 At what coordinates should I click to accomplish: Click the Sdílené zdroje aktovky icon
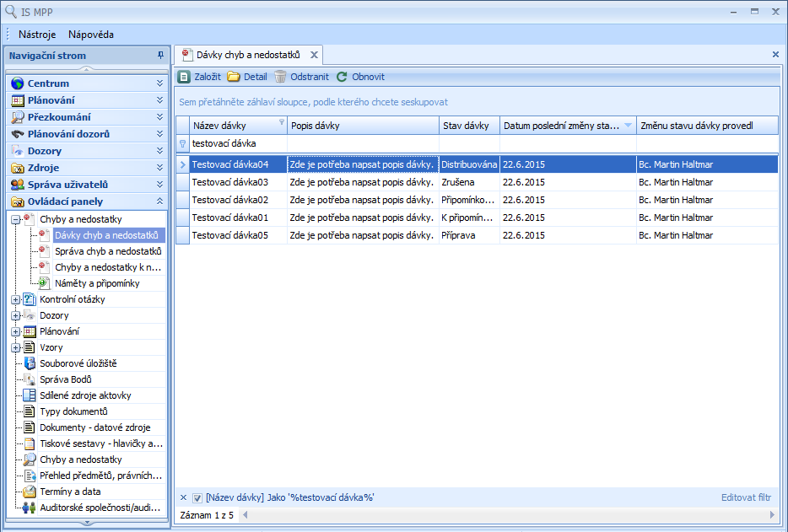coord(30,395)
